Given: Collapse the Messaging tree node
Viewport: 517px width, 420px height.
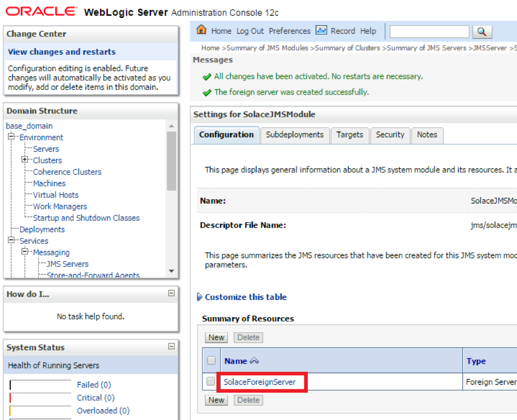Looking at the screenshot, I should [25, 252].
